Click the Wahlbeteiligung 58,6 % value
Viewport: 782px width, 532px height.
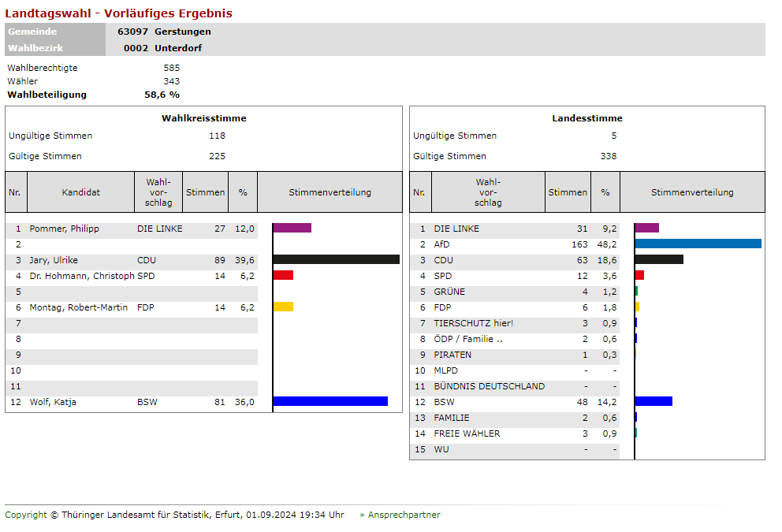162,95
